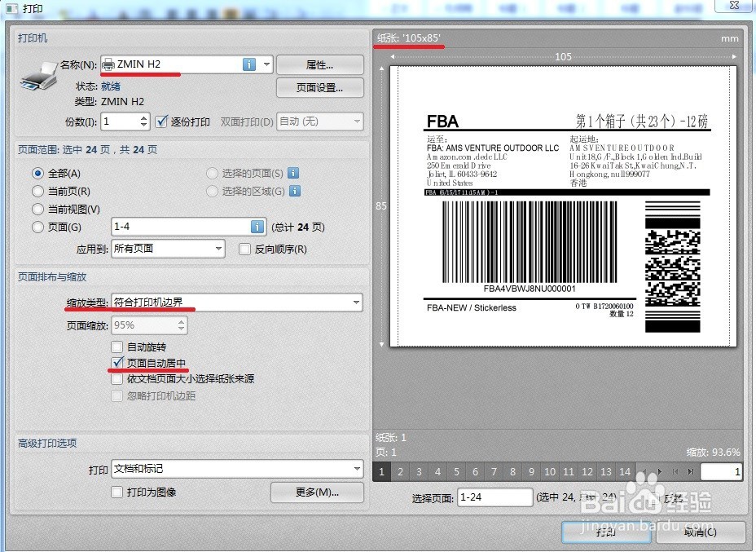
Task: Switch preview to page 10
Action: (550, 472)
